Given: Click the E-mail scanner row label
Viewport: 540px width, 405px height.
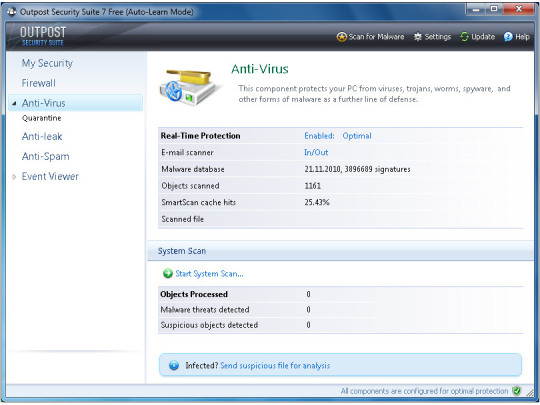Looking at the screenshot, I should click(187, 152).
